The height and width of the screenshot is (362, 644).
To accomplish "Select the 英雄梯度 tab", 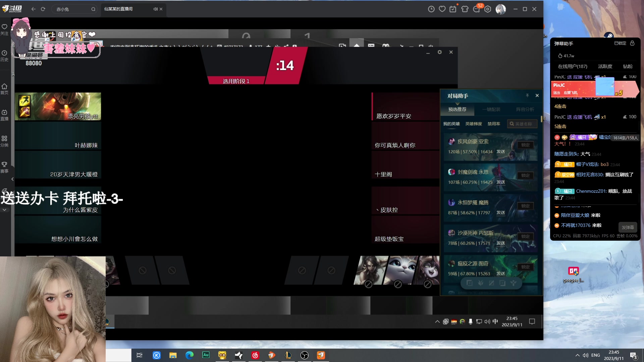I will 473,124.
